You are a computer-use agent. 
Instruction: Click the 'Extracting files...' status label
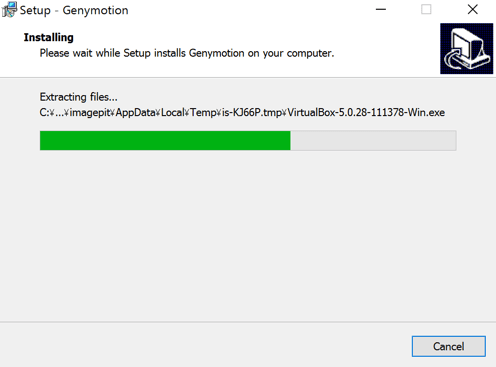[78, 97]
